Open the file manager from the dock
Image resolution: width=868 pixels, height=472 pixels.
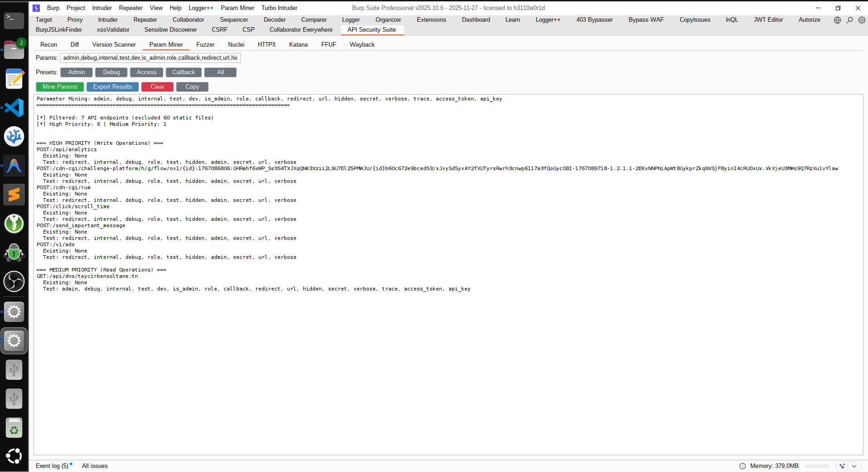[14, 50]
